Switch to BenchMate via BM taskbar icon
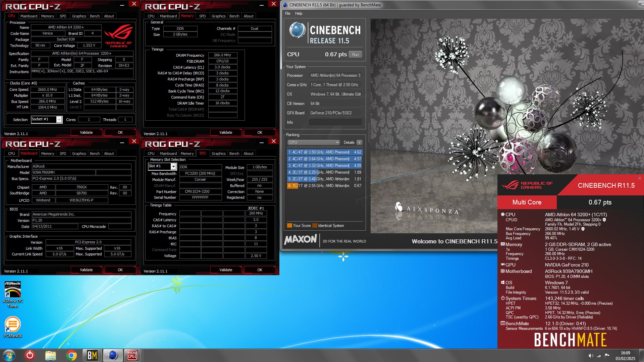Image resolution: width=644 pixels, height=362 pixels. coord(92,355)
